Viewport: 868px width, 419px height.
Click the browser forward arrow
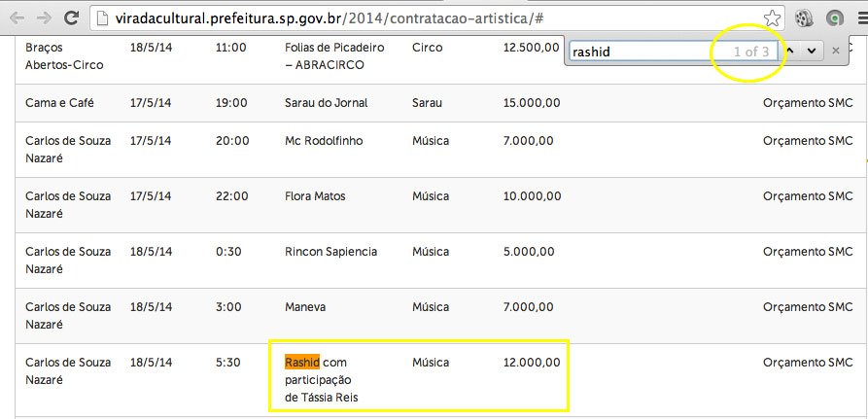(43, 17)
